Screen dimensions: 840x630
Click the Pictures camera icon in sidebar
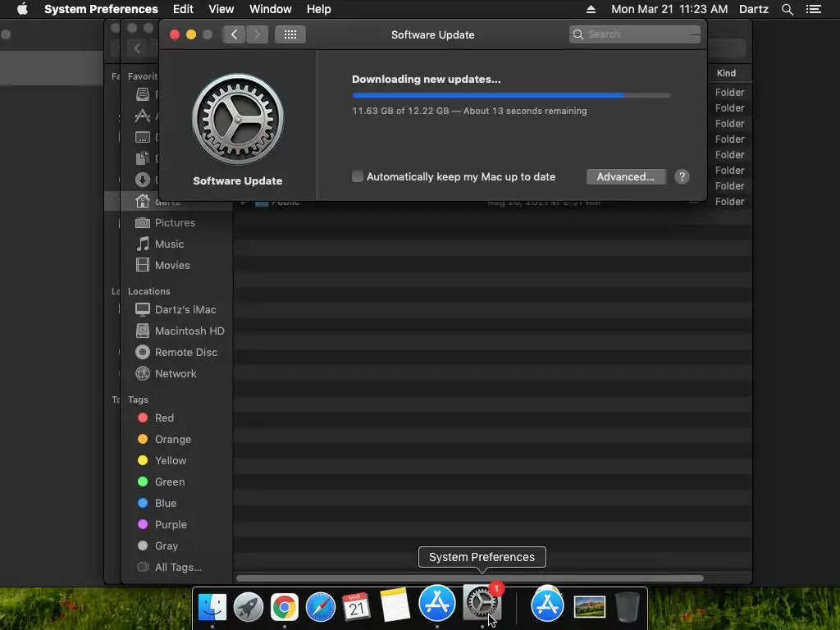[143, 222]
